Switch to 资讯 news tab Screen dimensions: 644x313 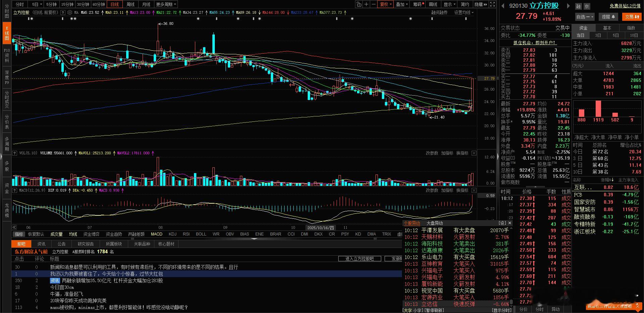(41, 244)
